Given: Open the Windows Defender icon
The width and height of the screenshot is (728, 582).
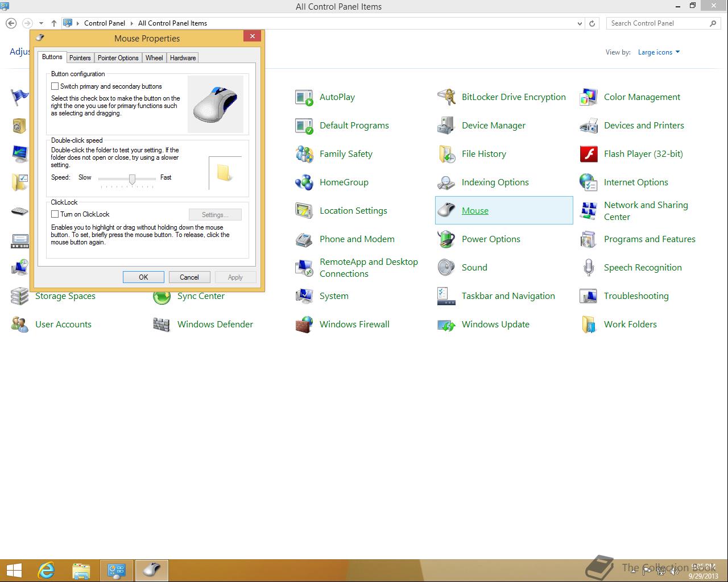Looking at the screenshot, I should [x=162, y=325].
